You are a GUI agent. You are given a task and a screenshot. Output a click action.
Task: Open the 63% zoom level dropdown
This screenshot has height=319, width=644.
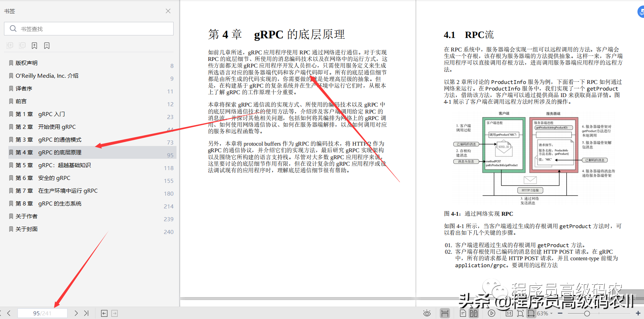(545, 313)
